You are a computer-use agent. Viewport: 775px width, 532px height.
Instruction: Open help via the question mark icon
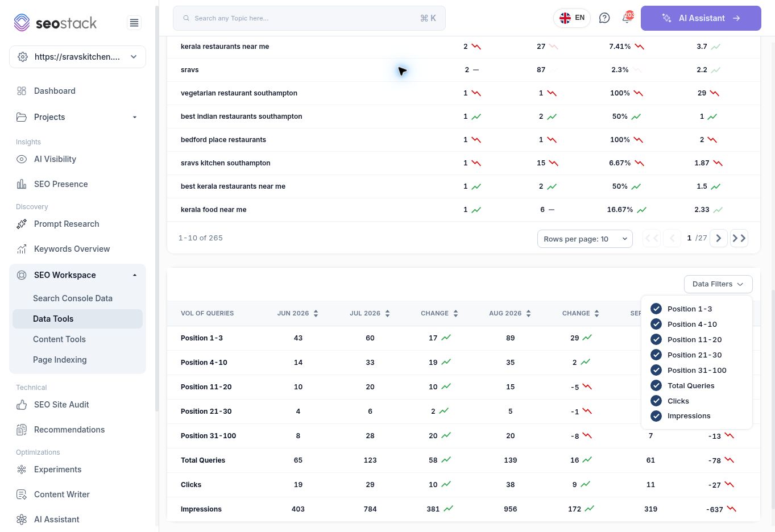[x=604, y=18]
